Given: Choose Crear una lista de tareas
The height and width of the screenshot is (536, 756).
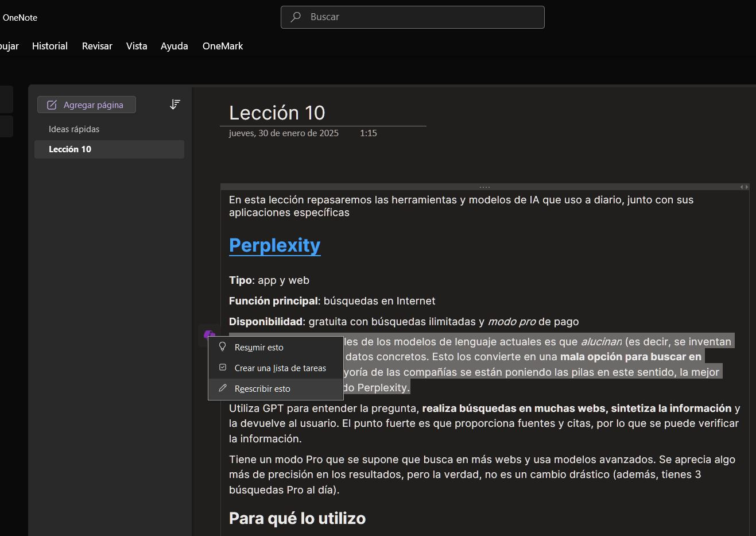Looking at the screenshot, I should (276, 368).
